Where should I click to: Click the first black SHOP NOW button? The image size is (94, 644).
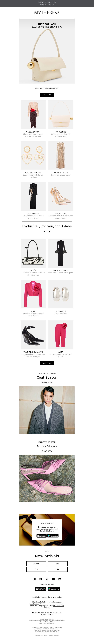pyautogui.click(x=47, y=95)
